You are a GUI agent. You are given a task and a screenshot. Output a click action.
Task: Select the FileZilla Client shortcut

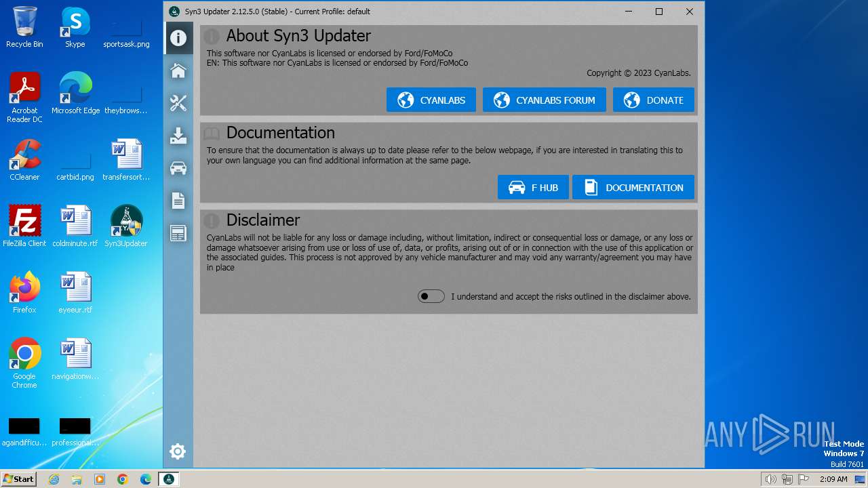(24, 226)
